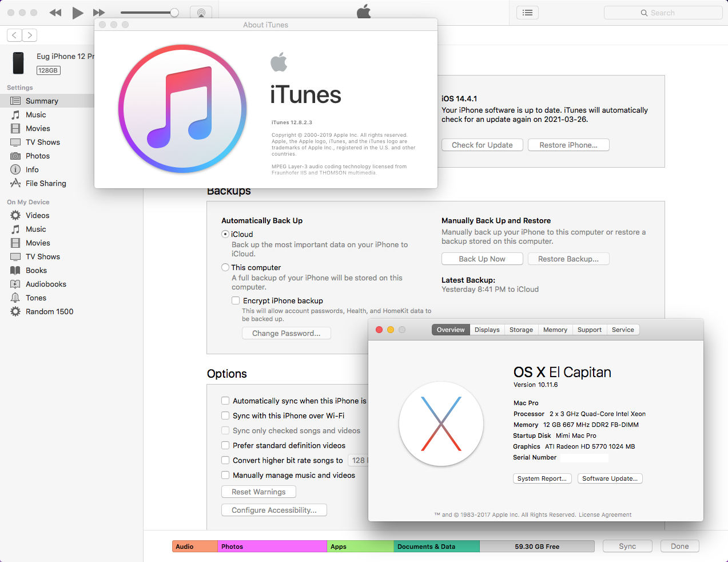Click the Restore Backup... button
Screen dimensions: 728x562
tap(568, 259)
